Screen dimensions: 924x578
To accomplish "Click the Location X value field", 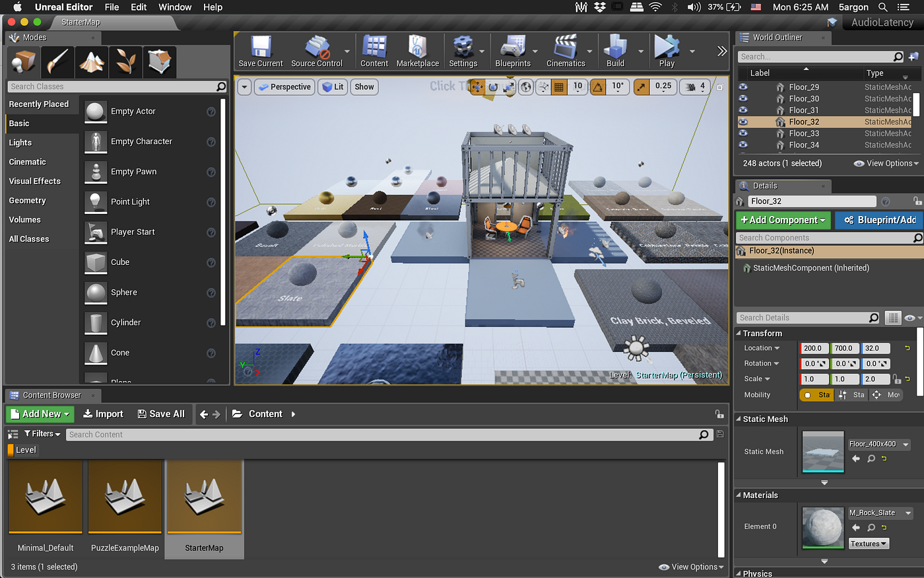I will coord(813,348).
